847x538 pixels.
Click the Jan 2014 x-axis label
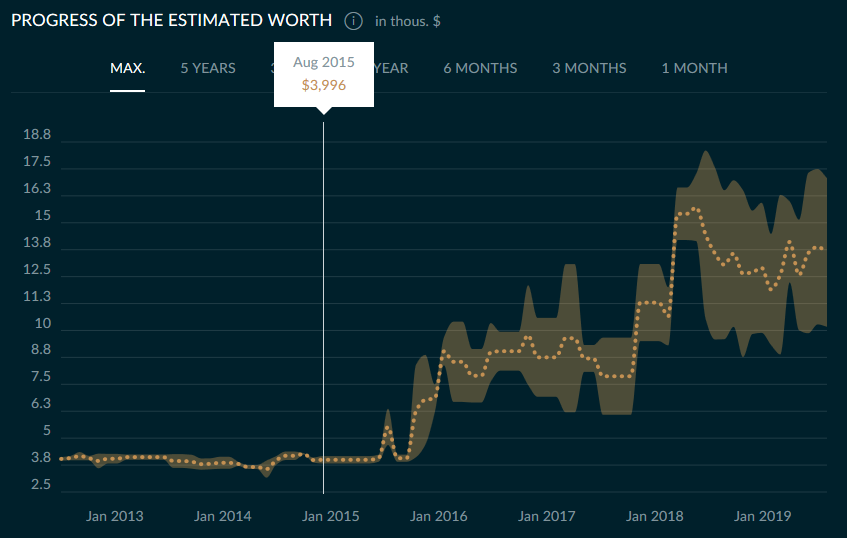pos(222,516)
